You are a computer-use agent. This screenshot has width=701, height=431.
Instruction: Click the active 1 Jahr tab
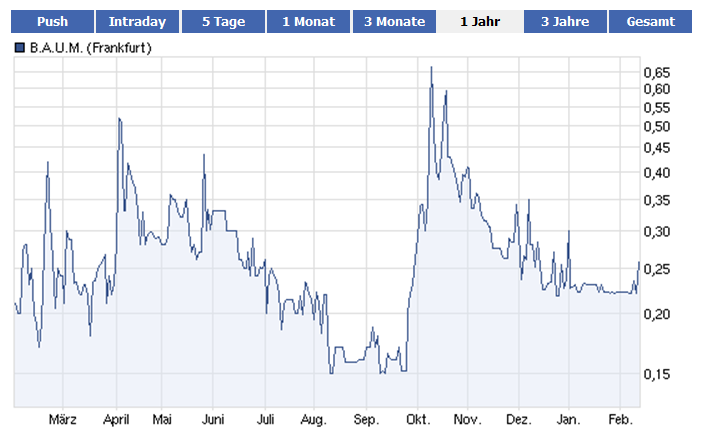(480, 21)
